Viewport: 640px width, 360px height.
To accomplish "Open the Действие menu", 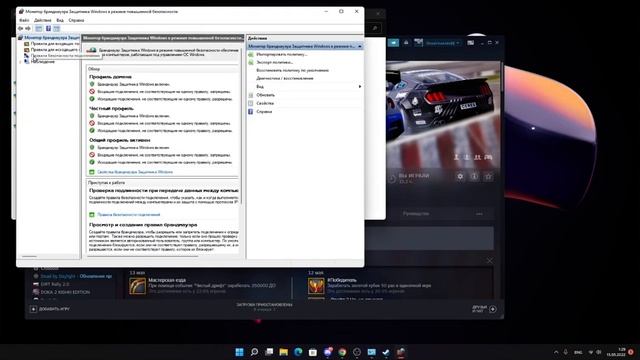I will tap(42, 20).
